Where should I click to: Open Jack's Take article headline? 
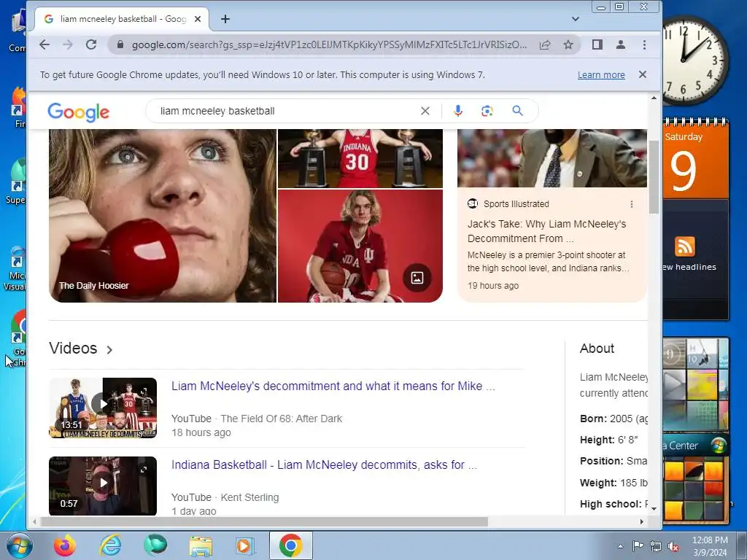tap(546, 231)
